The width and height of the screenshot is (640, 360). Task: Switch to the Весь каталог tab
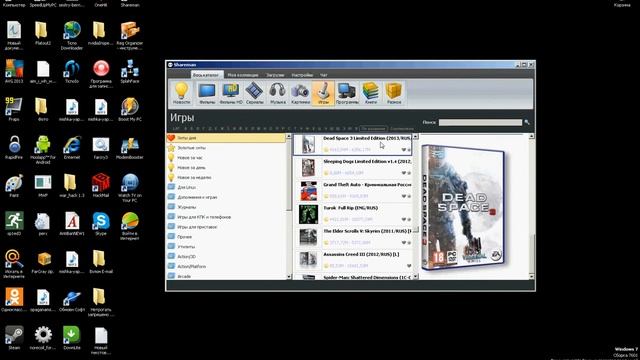click(x=206, y=75)
